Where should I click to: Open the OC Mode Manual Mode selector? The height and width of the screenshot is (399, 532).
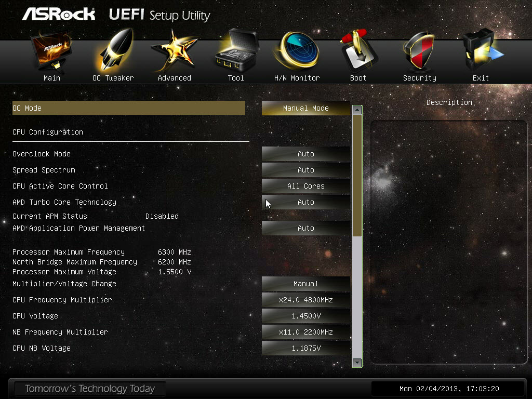pyautogui.click(x=305, y=108)
